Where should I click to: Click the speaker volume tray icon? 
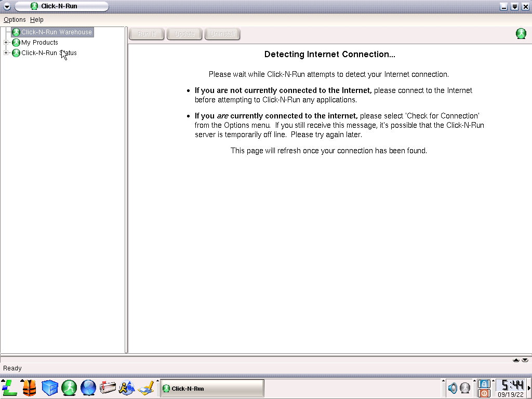453,388
